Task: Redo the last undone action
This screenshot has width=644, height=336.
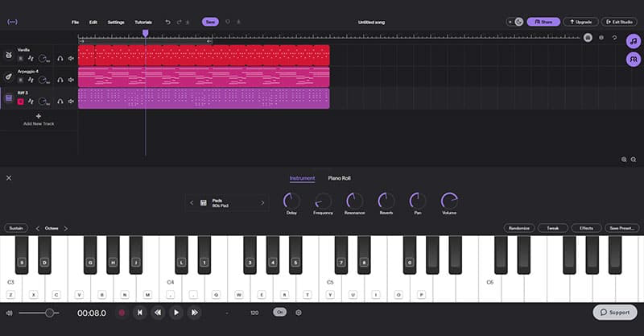Action: (x=179, y=23)
